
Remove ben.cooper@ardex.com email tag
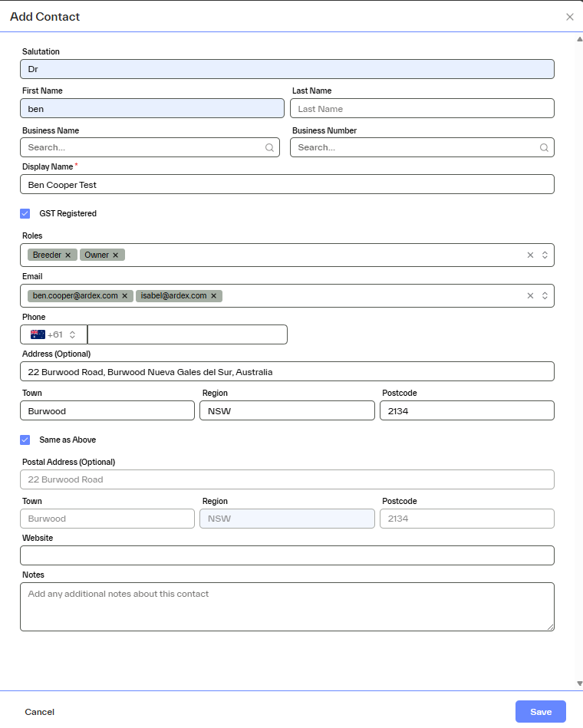point(124,296)
